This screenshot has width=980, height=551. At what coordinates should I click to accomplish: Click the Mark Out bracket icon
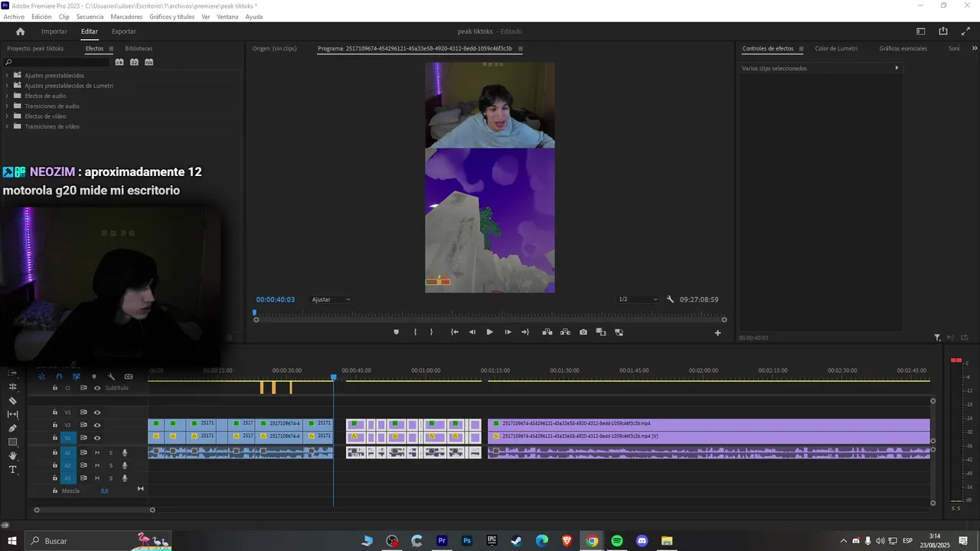pyautogui.click(x=431, y=332)
